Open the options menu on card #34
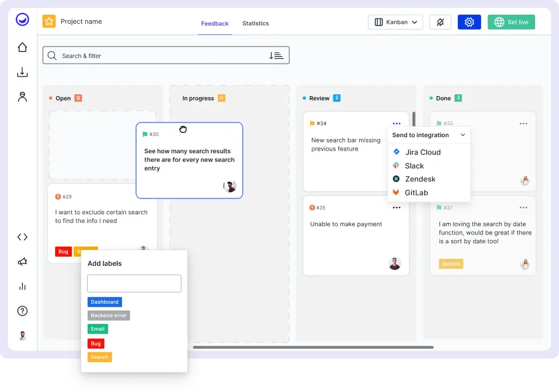Image resolution: width=559 pixels, height=392 pixels. click(x=397, y=123)
